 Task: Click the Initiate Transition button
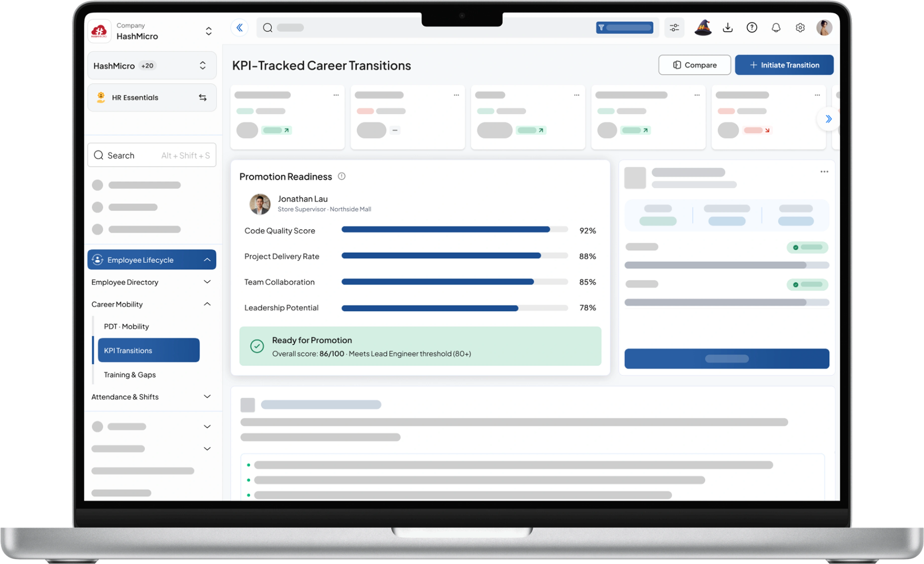(x=784, y=65)
